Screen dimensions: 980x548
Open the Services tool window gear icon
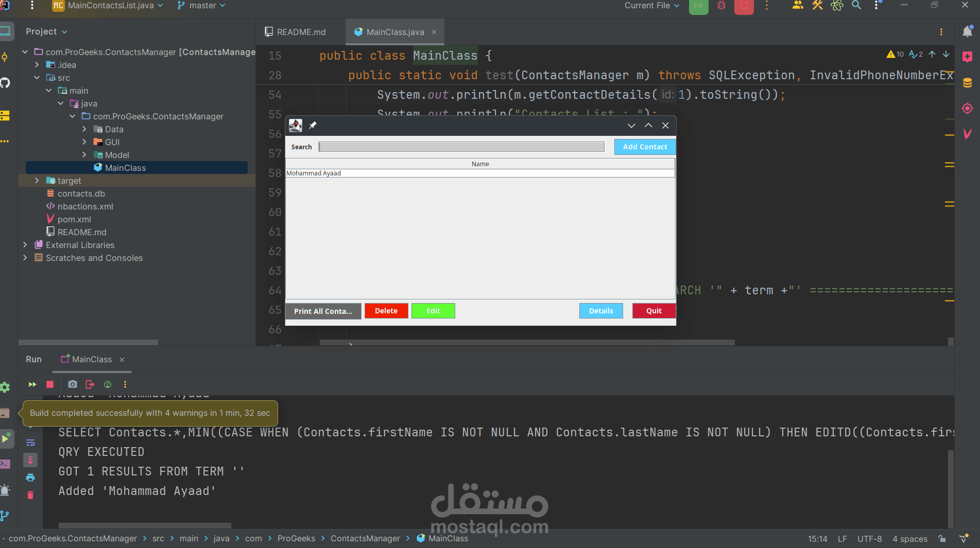[5, 387]
